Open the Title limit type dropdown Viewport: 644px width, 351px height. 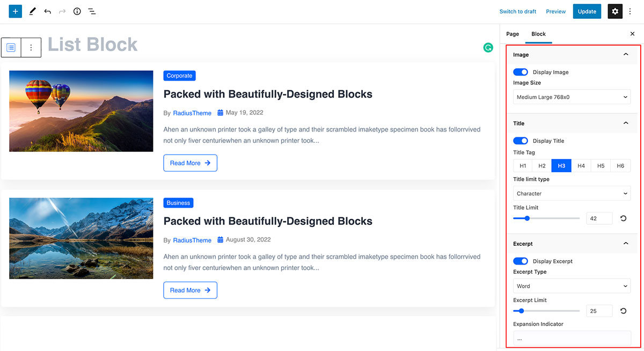[x=572, y=193]
